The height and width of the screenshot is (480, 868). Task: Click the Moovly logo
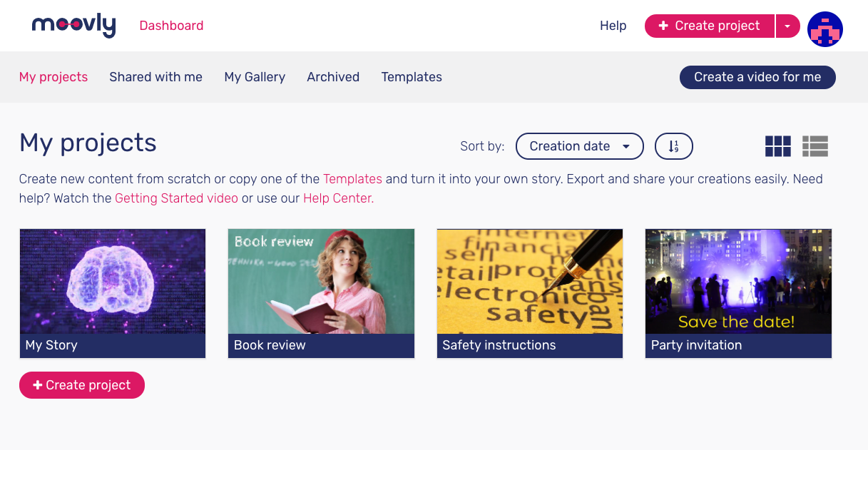click(x=73, y=26)
